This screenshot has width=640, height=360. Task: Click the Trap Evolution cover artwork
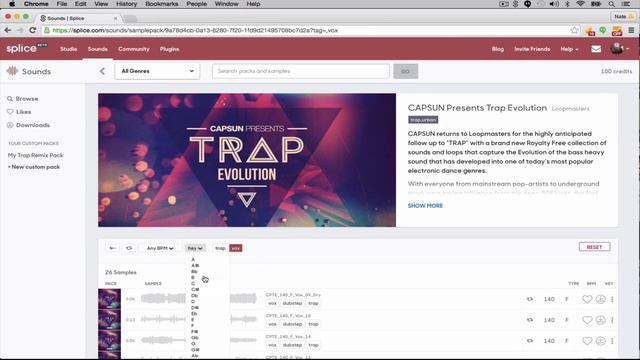click(x=247, y=160)
